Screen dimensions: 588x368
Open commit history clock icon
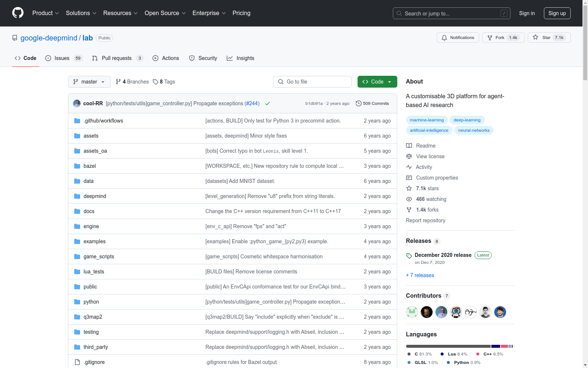tap(359, 103)
